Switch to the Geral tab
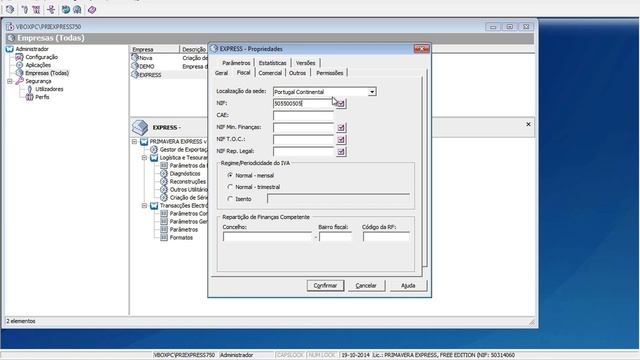 coord(221,73)
